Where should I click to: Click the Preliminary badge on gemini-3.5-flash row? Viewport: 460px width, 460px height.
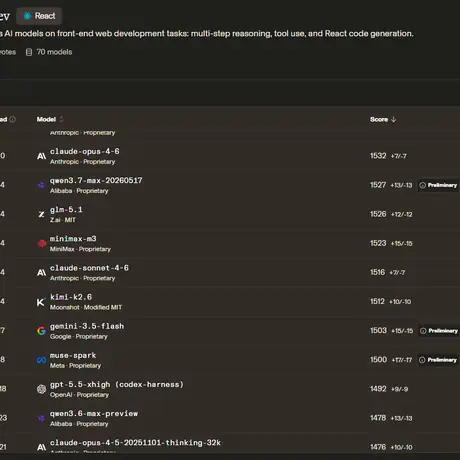tap(439, 331)
